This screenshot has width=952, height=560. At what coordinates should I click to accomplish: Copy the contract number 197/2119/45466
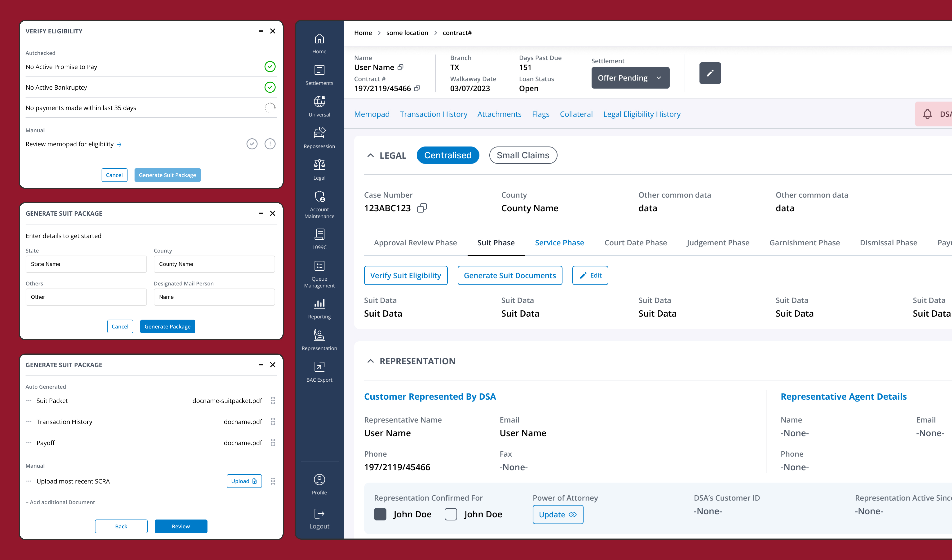click(x=417, y=88)
